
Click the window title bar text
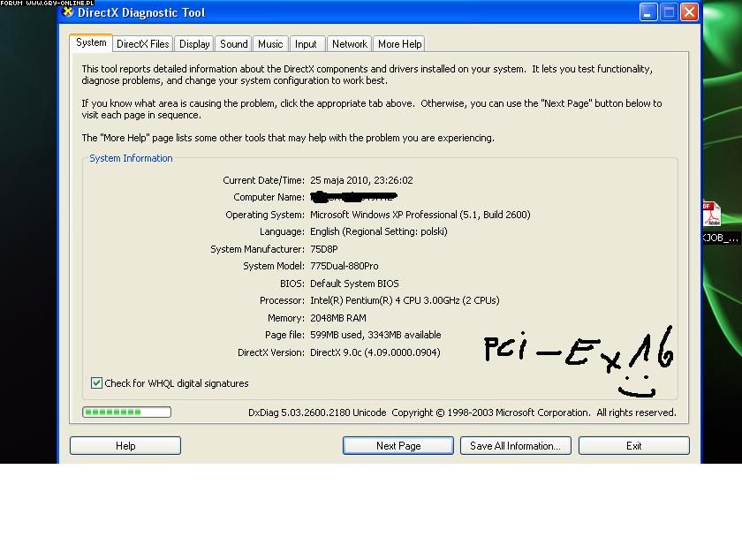pyautogui.click(x=141, y=12)
